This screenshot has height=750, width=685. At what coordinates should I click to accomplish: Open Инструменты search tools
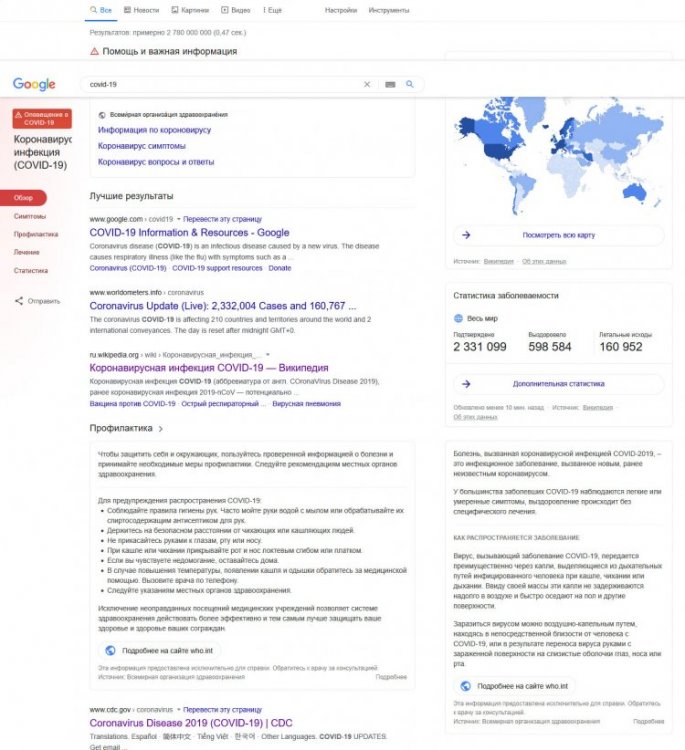[389, 10]
